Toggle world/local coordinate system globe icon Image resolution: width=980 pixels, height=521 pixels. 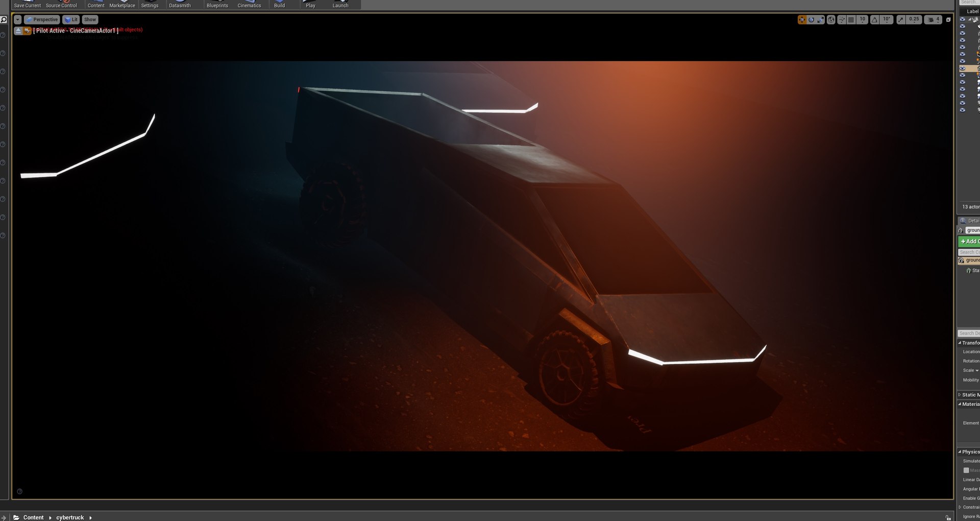[x=831, y=20]
